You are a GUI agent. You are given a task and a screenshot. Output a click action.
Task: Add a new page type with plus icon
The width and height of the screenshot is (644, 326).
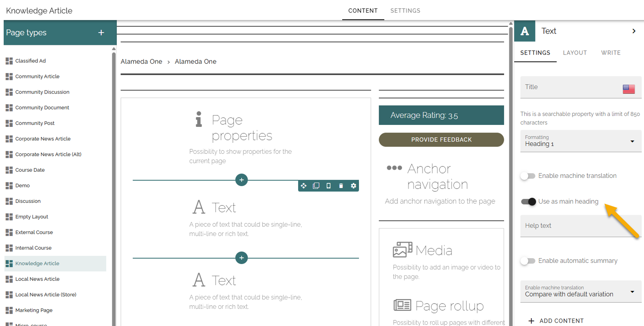pyautogui.click(x=101, y=33)
